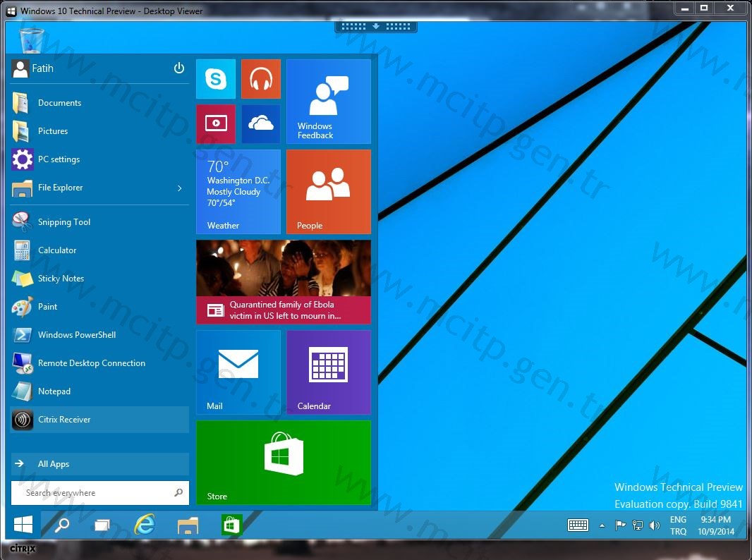Click the volume speaker tray icon
Viewport: 752px width, 560px height.
tap(654, 525)
